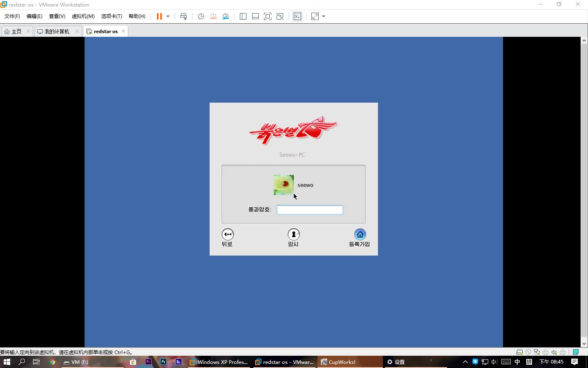Open Google Chrome from the taskbar

pyautogui.click(x=52, y=362)
